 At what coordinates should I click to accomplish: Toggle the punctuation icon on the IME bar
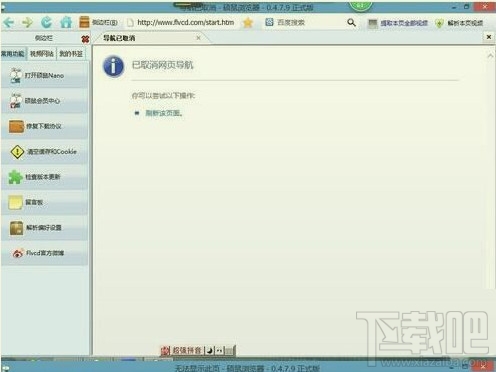point(219,350)
